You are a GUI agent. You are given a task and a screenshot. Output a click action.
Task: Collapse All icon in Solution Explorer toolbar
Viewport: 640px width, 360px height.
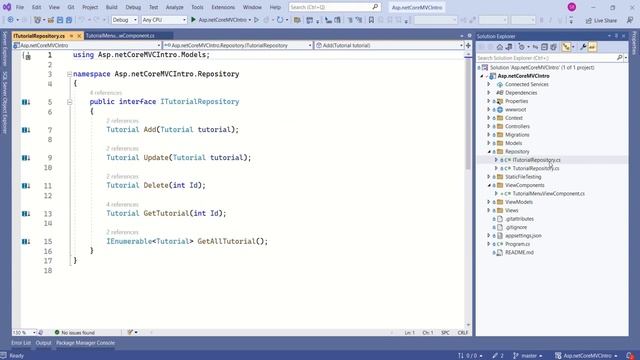click(544, 47)
